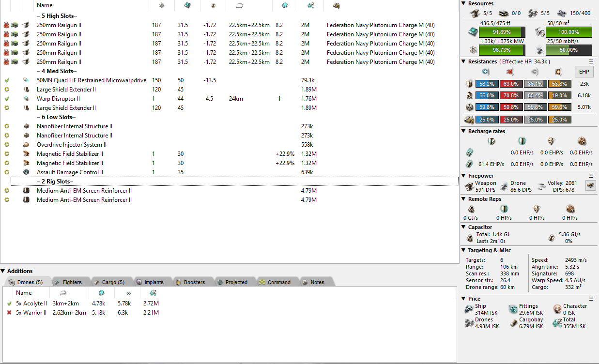This screenshot has width=599, height=364.
Task: Collapse the Resistances section
Action: click(464, 61)
